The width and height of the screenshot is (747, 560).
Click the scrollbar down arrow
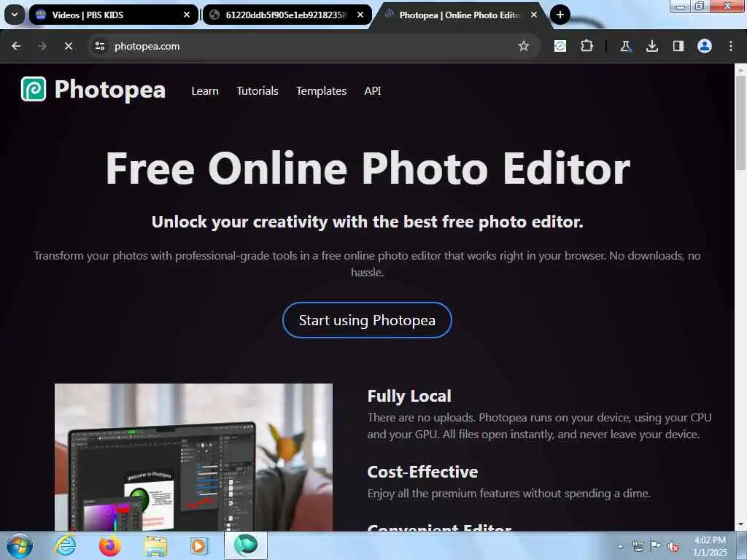point(740,525)
